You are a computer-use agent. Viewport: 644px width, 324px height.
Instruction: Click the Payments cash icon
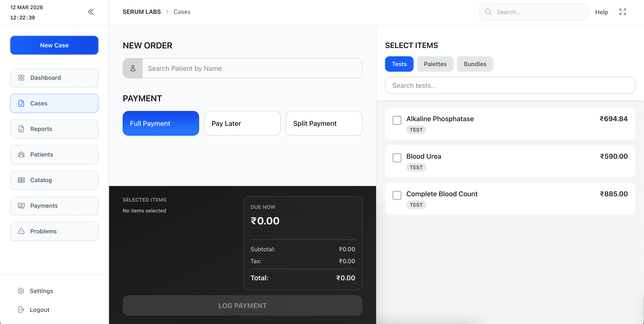pyautogui.click(x=21, y=206)
